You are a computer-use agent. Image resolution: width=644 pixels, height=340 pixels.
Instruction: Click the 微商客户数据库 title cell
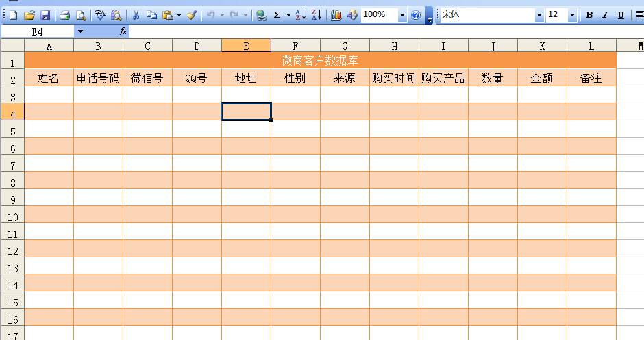click(320, 61)
